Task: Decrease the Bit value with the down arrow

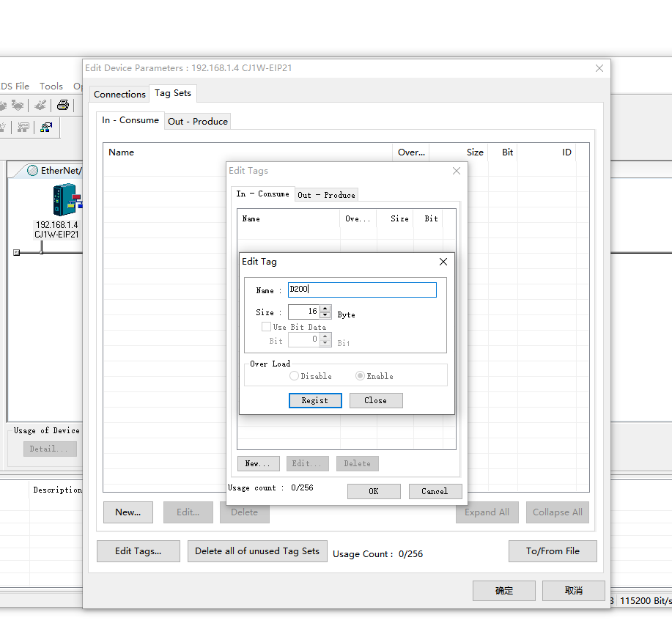Action: (x=325, y=343)
